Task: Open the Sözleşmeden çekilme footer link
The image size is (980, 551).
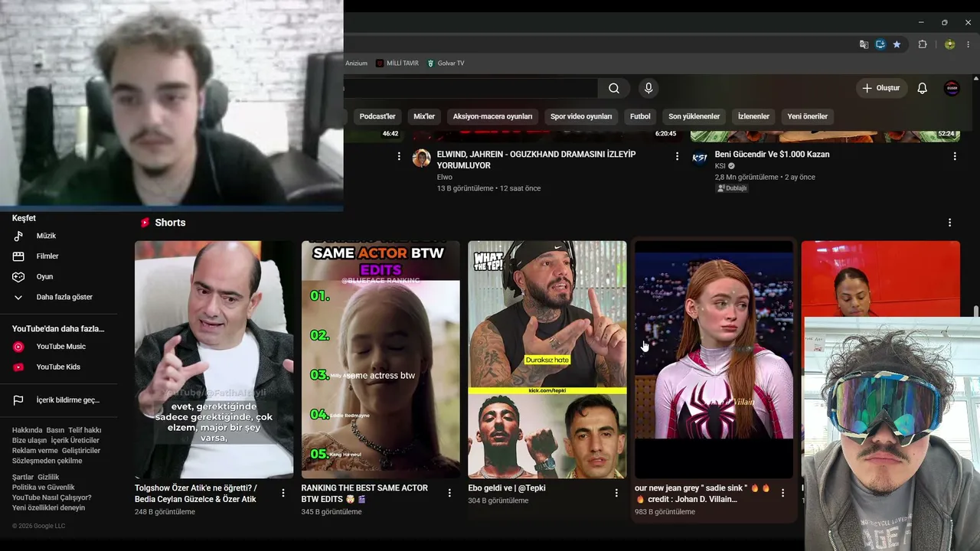Action: point(47,461)
